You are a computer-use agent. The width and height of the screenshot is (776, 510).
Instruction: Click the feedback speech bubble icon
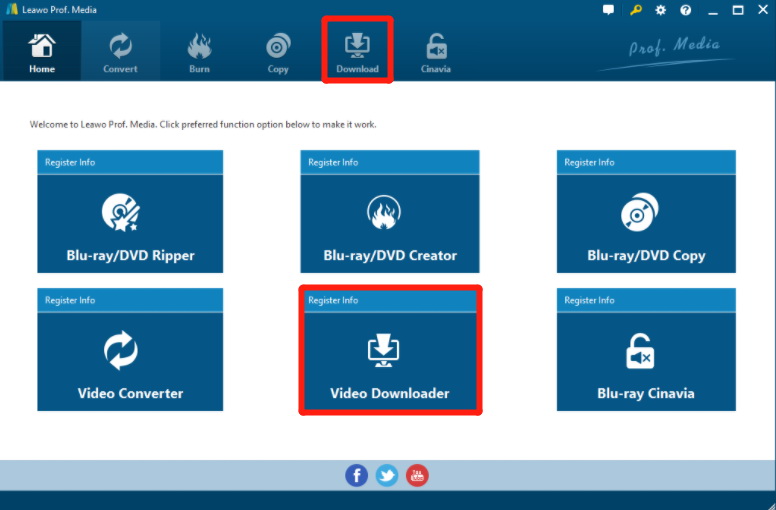(x=609, y=10)
